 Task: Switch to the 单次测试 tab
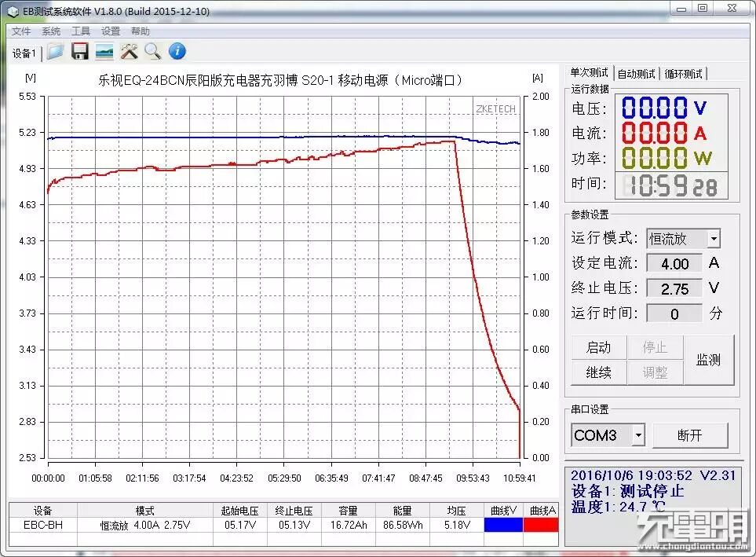click(590, 73)
